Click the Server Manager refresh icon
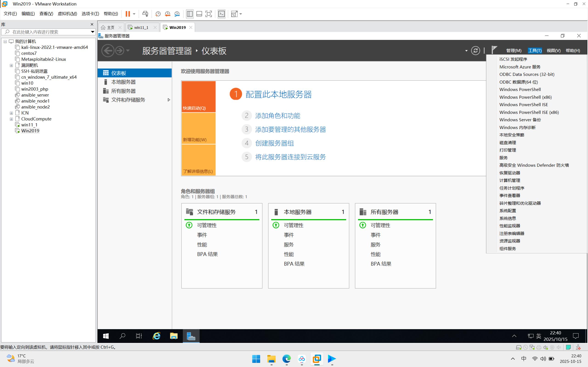Image resolution: width=588 pixels, height=367 pixels. coord(475,50)
